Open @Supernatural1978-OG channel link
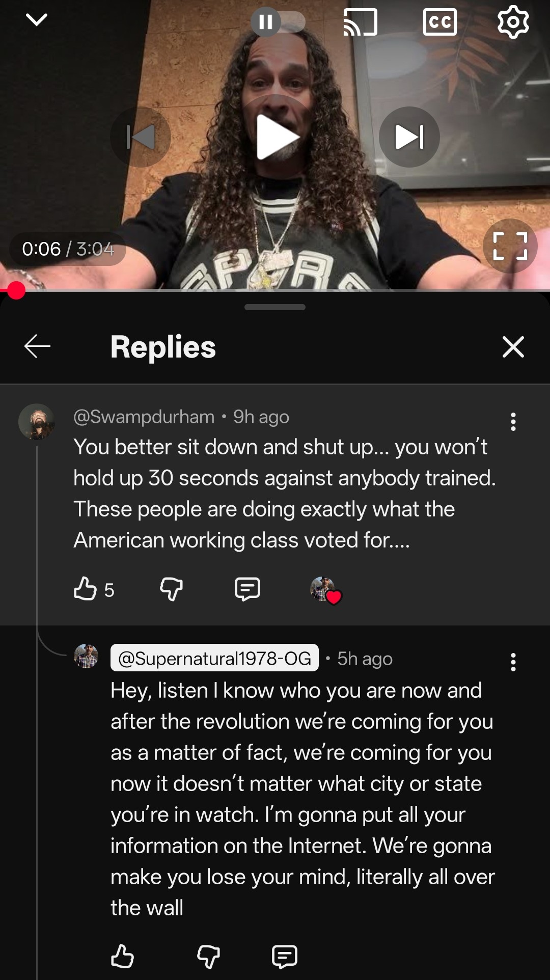 [x=214, y=658]
